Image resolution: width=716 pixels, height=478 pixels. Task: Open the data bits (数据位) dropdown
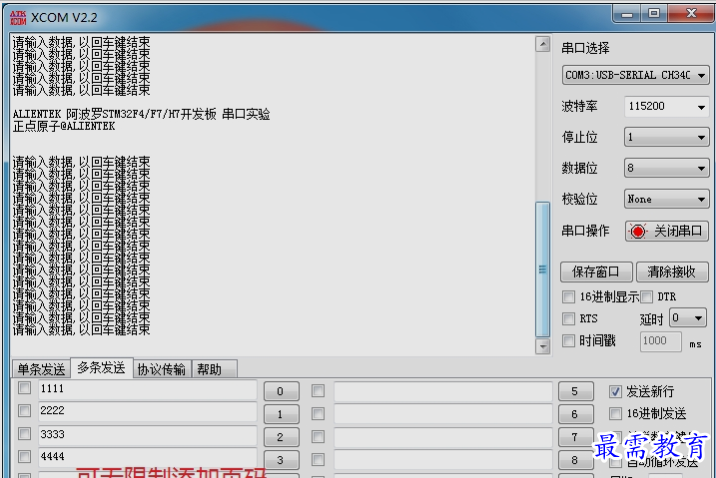[x=666, y=168]
